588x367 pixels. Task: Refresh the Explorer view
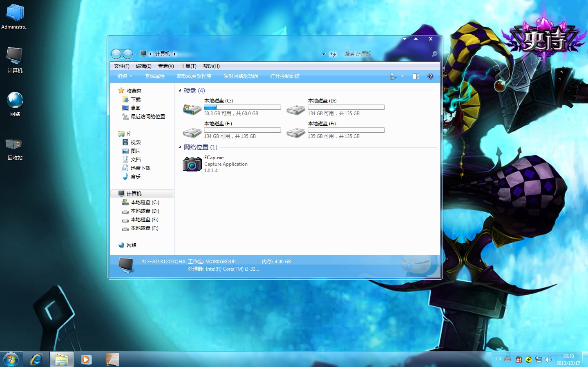tap(333, 54)
